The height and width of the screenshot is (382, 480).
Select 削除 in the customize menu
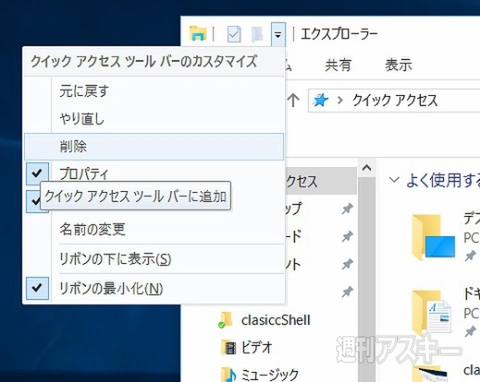(154, 147)
